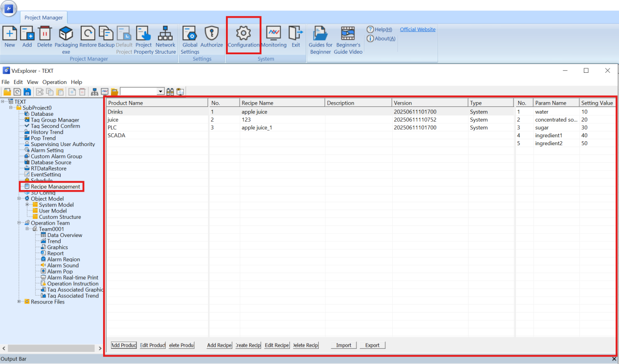Click the Add Recipe button
The height and width of the screenshot is (364, 619).
[220, 345]
